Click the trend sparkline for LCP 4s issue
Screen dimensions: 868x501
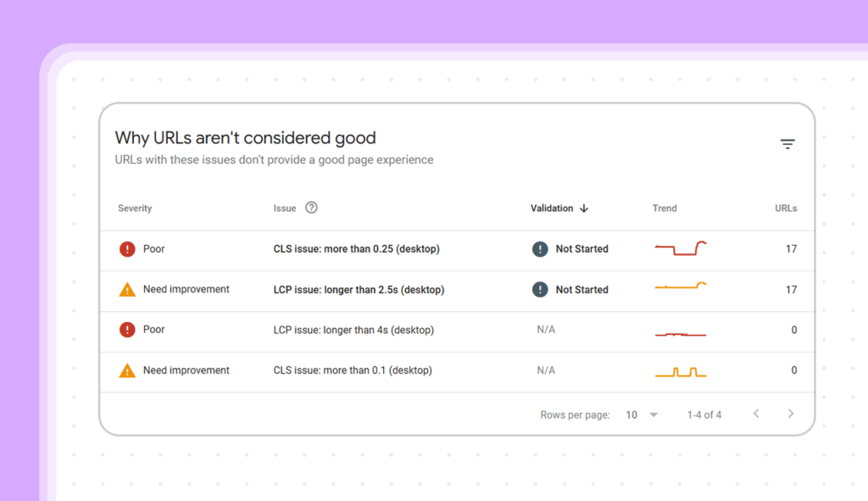click(x=680, y=333)
